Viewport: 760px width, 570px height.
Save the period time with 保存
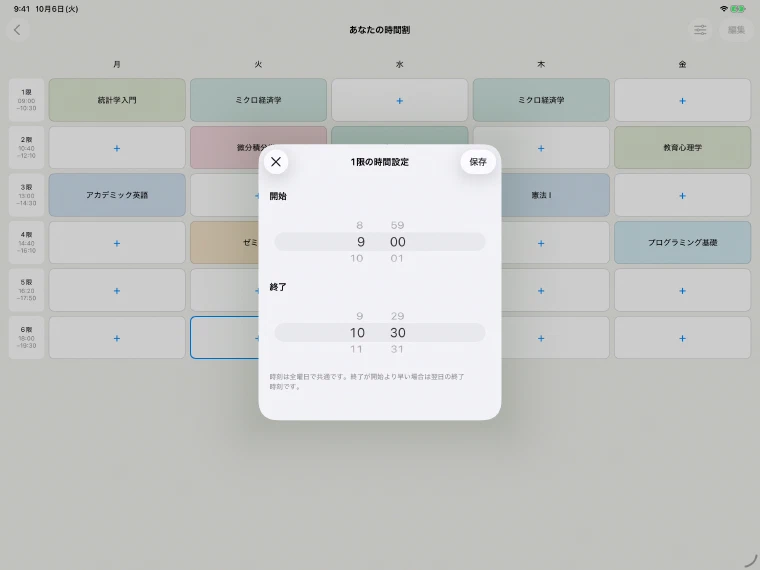(x=477, y=162)
